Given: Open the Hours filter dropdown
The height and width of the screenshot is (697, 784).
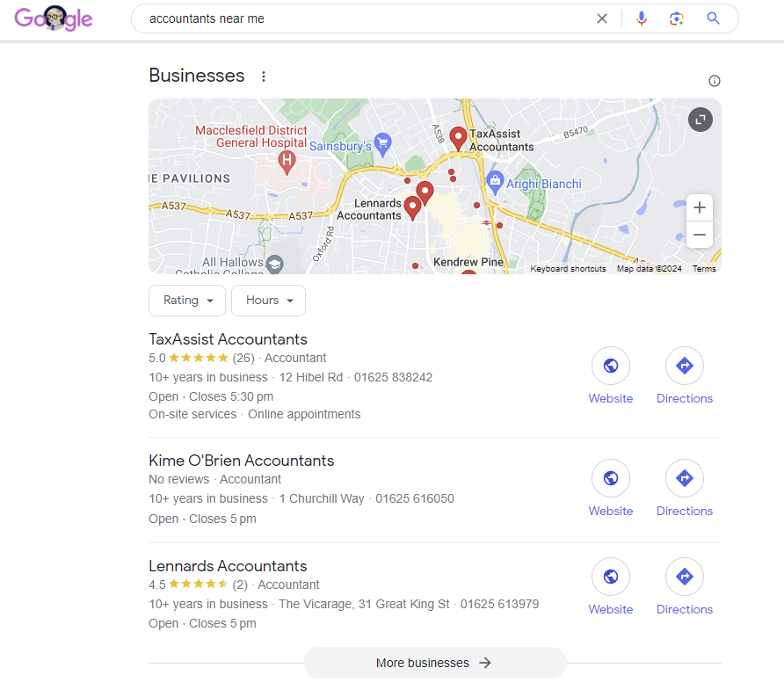Looking at the screenshot, I should pyautogui.click(x=268, y=300).
